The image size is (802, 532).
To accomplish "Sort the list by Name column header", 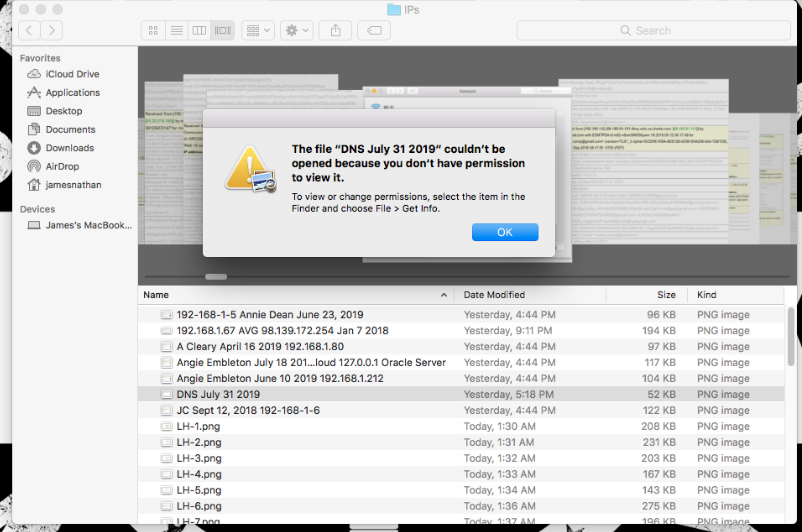I will tap(295, 295).
